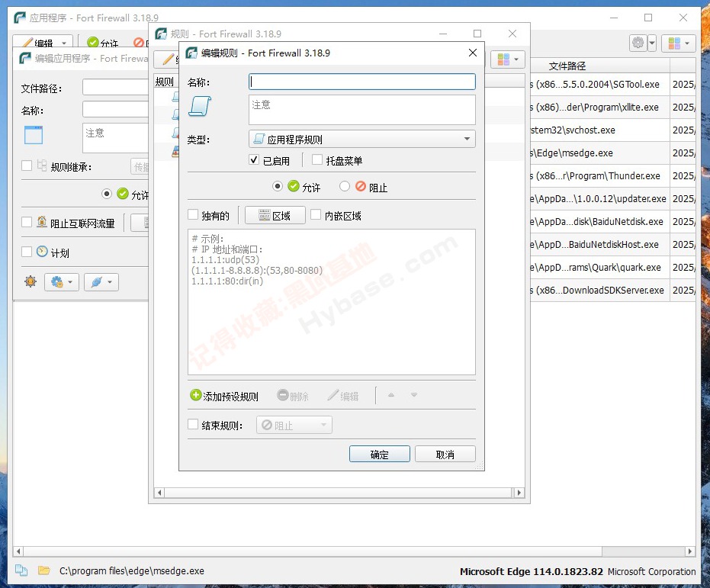Click the colored grid view icon in Applications window
The height and width of the screenshot is (588, 710).
click(674, 43)
